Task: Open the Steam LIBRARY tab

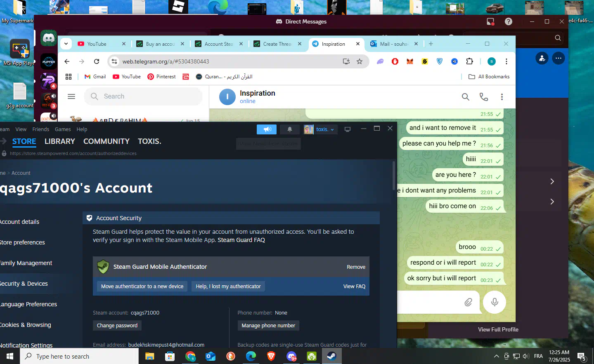Action: 60,141
